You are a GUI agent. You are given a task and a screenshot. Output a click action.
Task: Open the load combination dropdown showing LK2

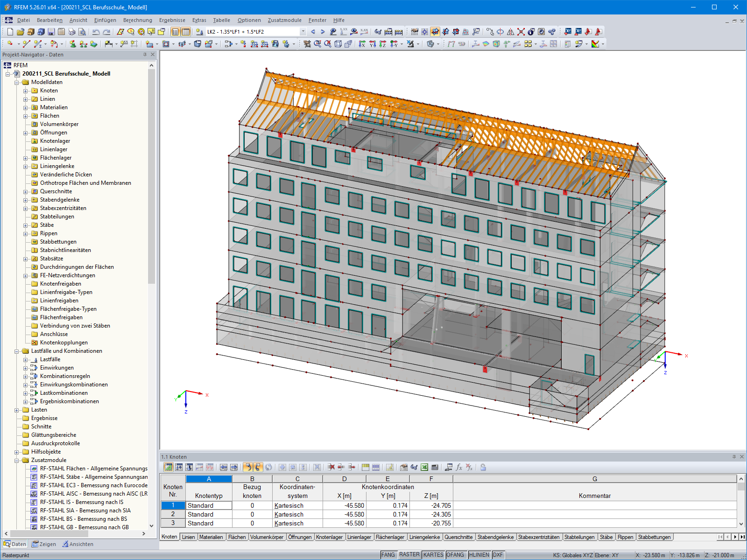(302, 32)
